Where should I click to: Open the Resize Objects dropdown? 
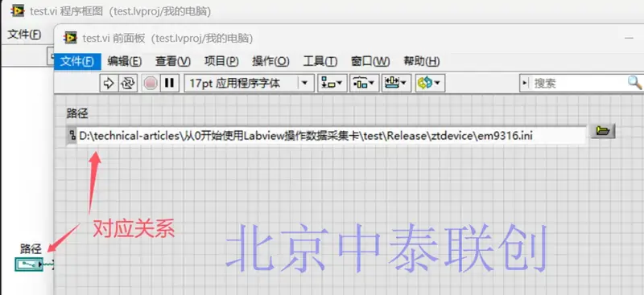click(x=396, y=84)
